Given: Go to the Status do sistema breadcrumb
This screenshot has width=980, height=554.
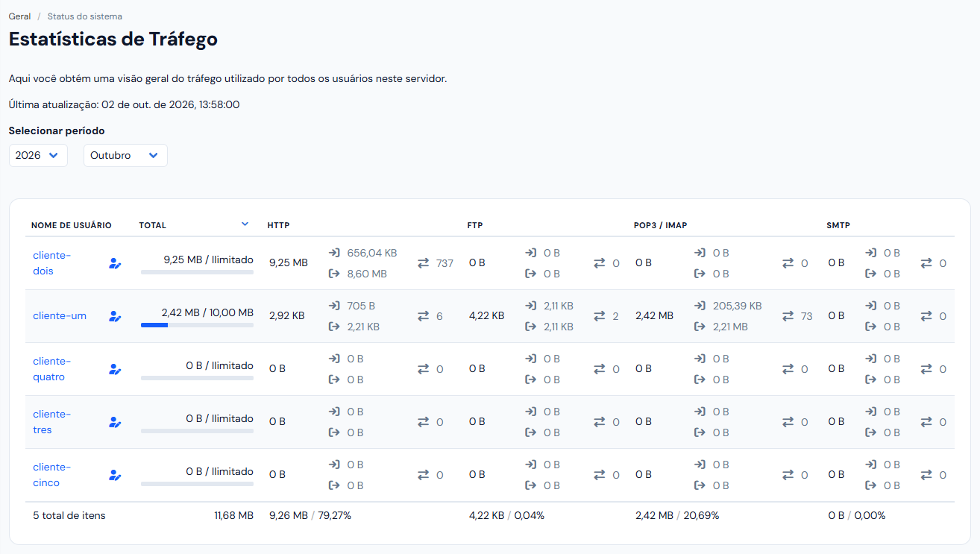Looking at the screenshot, I should [85, 16].
